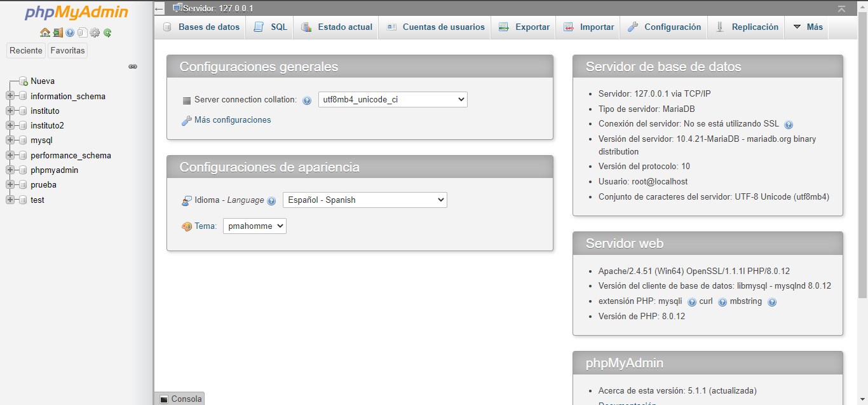Screen dimensions: 868x405
Task: Expand the test database node
Action: pos(10,200)
